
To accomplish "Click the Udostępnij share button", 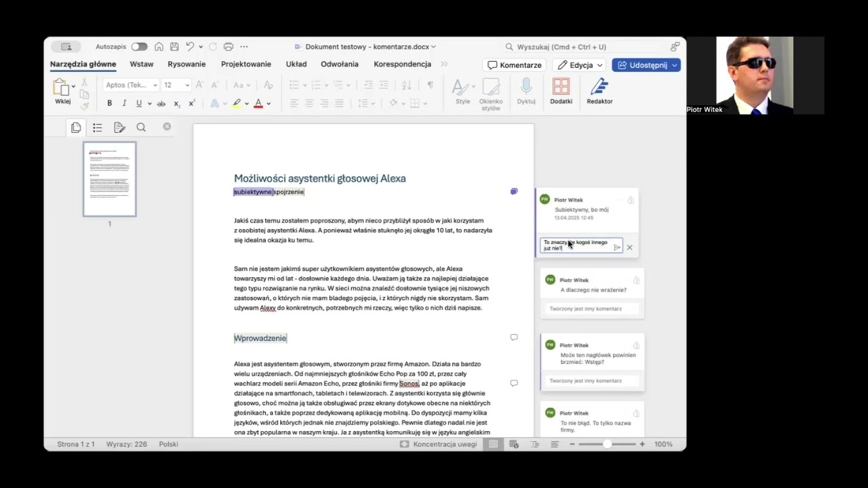I will [x=646, y=65].
